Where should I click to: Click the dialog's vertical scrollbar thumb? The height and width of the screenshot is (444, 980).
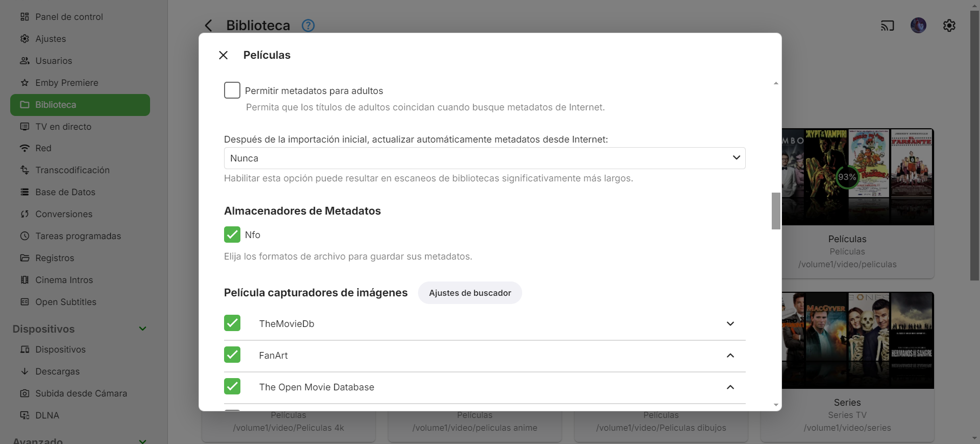tap(776, 211)
